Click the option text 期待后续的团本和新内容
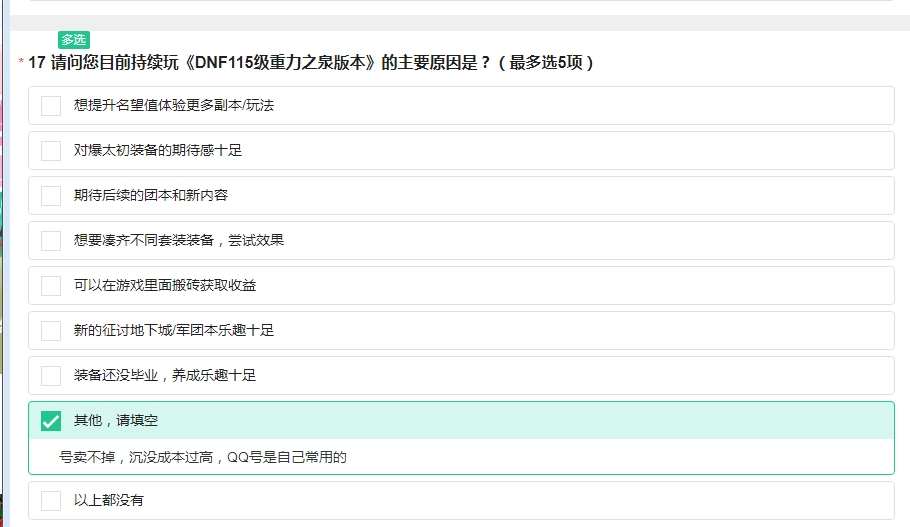Screen dimensions: 910x527 pos(151,196)
